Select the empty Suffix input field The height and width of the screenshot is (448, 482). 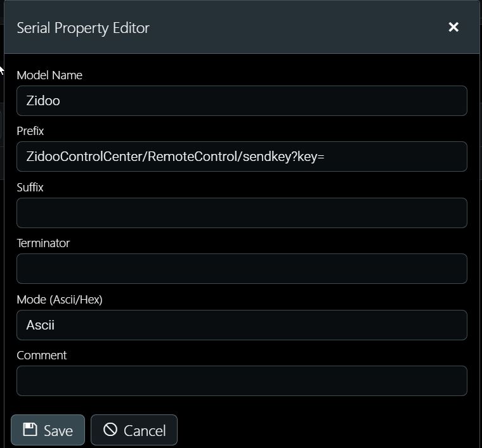tap(242, 213)
